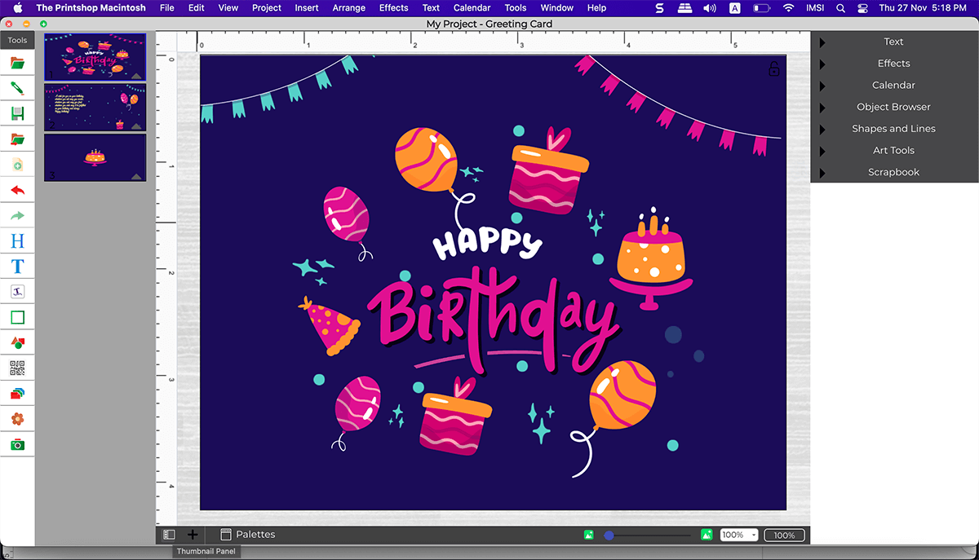Click the green floppy disk Save icon

[x=17, y=114]
